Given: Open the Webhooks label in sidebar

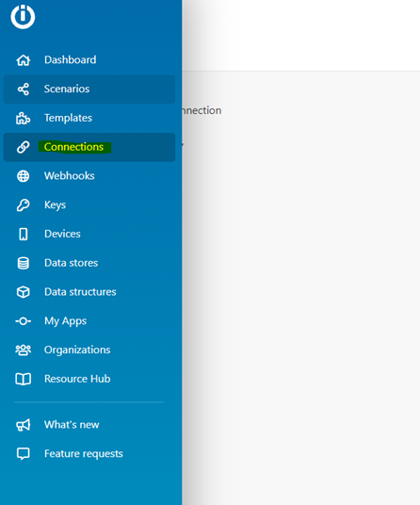Looking at the screenshot, I should click(x=70, y=176).
